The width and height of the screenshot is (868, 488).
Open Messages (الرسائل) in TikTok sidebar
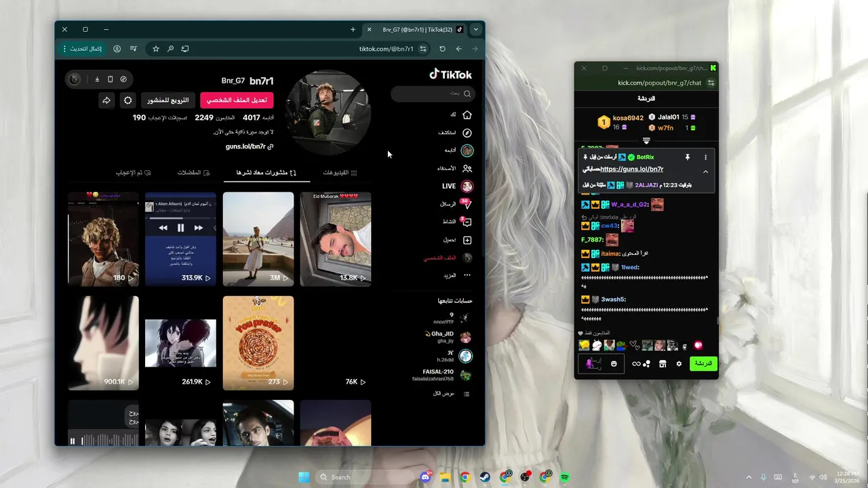456,203
